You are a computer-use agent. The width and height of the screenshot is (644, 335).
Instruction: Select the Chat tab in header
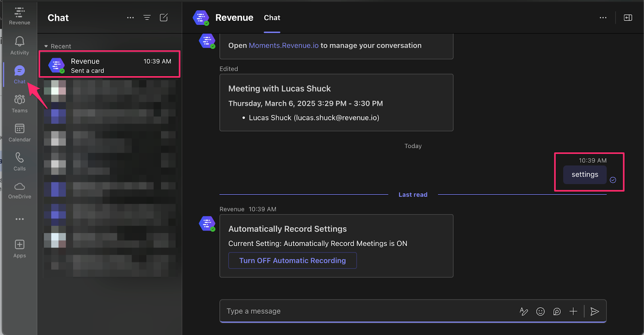(272, 18)
